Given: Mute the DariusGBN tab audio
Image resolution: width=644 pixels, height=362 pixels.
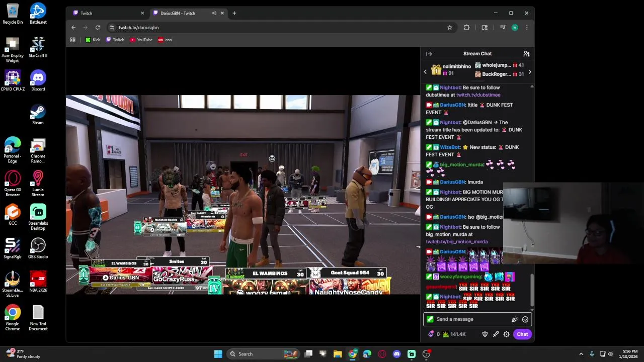Looking at the screenshot, I should click(x=214, y=13).
